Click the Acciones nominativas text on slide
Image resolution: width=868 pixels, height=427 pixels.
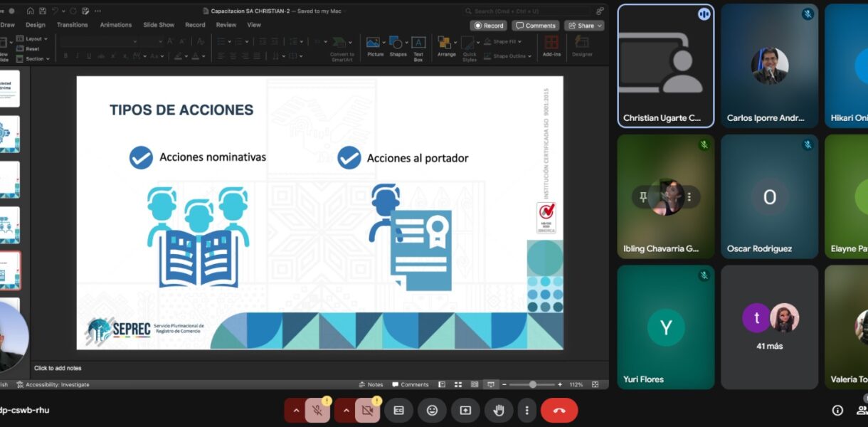click(x=213, y=157)
